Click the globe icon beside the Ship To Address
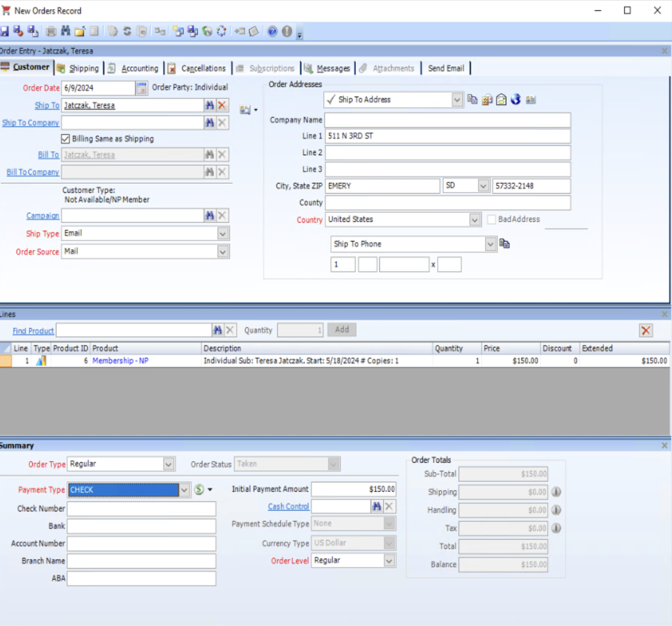Image resolution: width=672 pixels, height=626 pixels. pos(516,100)
